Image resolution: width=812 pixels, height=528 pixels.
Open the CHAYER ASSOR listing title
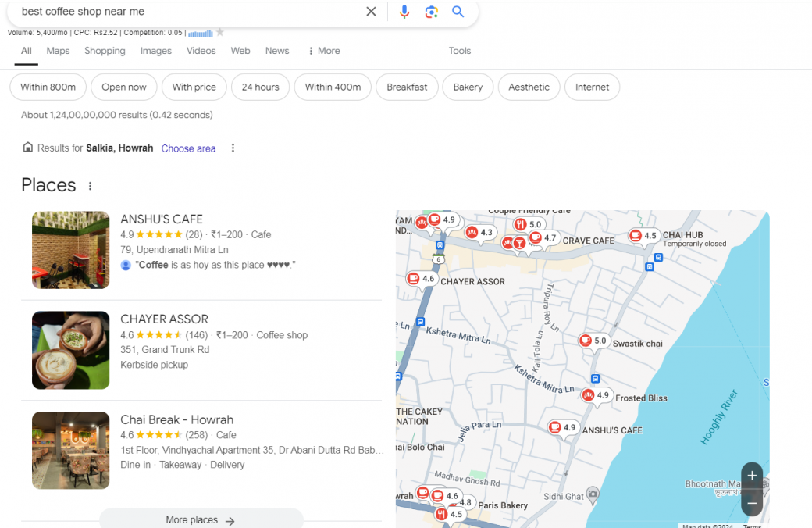click(164, 319)
